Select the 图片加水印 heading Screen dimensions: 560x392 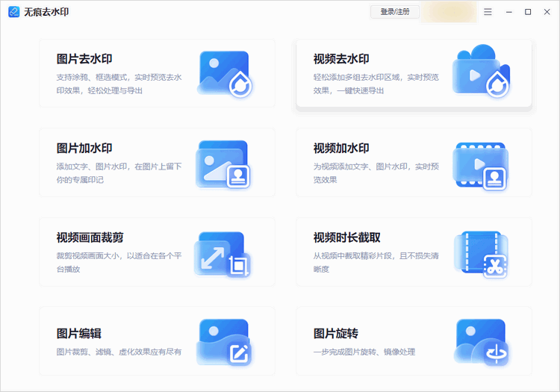point(84,148)
